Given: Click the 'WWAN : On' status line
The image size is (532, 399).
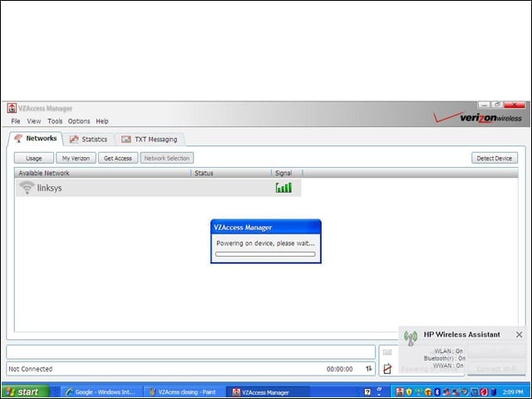Looking at the screenshot, I should point(448,366).
